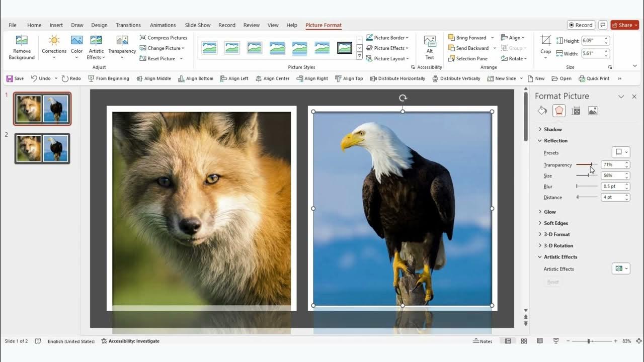Open the Picture tab icon in Format Picture
This screenshot has width=644, height=362.
tap(593, 111)
